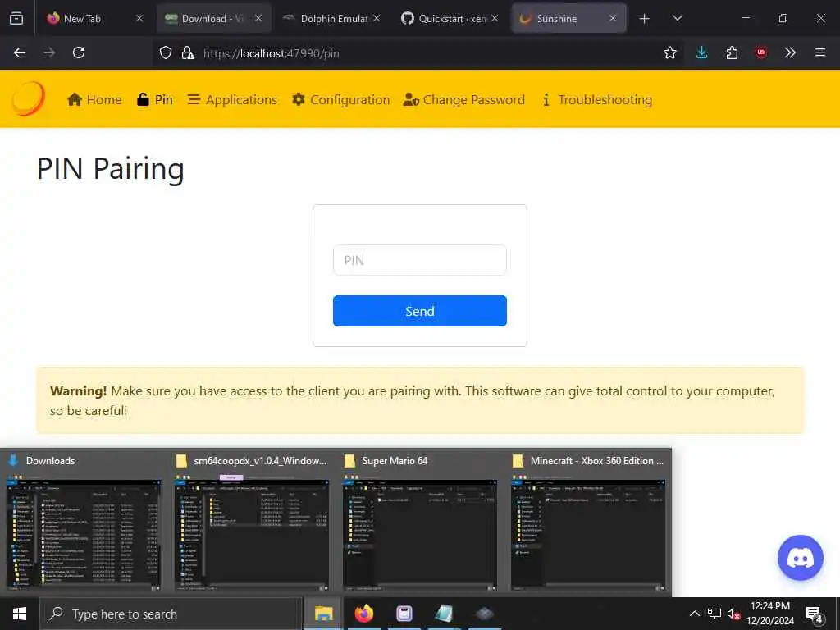This screenshot has height=630, width=840.
Task: Open the muted volume tray icon
Action: point(734,614)
